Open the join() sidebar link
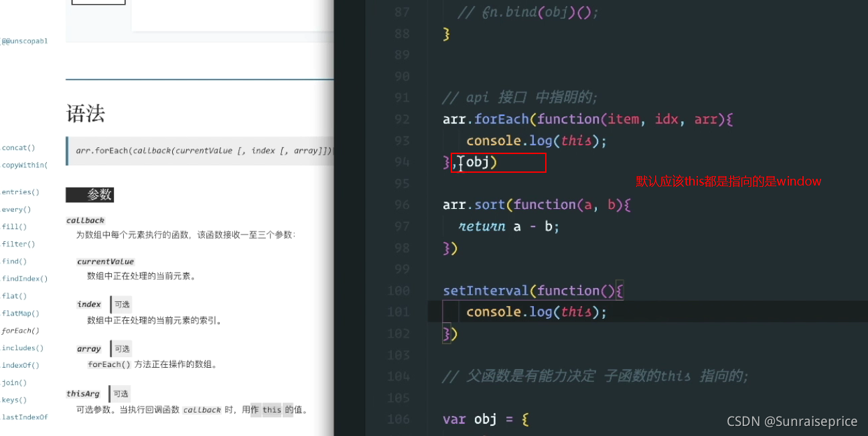 pyautogui.click(x=14, y=382)
